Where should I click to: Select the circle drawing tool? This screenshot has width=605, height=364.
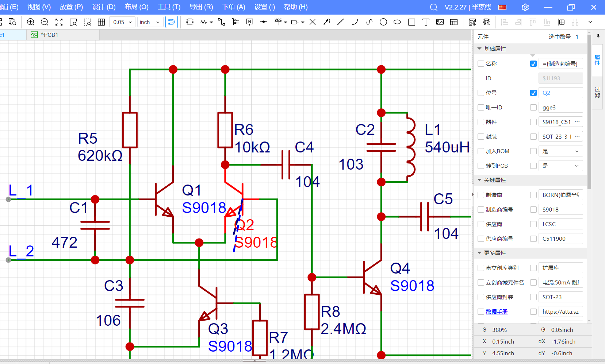click(383, 22)
